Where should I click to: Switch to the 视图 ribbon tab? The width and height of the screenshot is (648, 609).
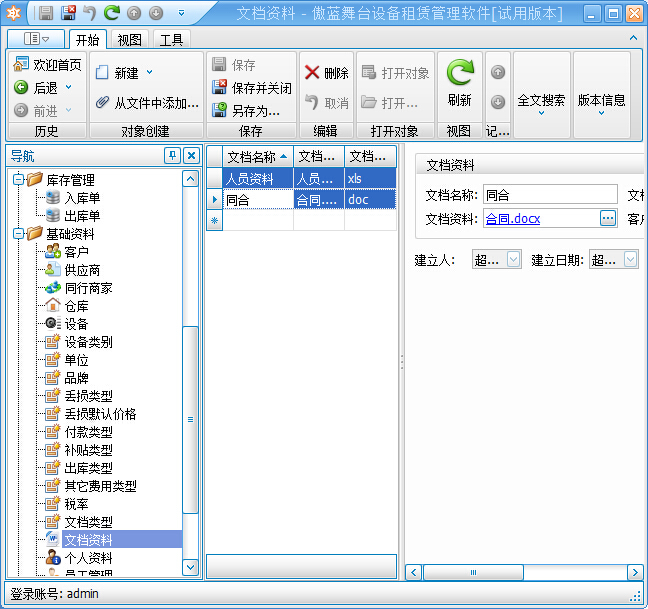pyautogui.click(x=129, y=40)
